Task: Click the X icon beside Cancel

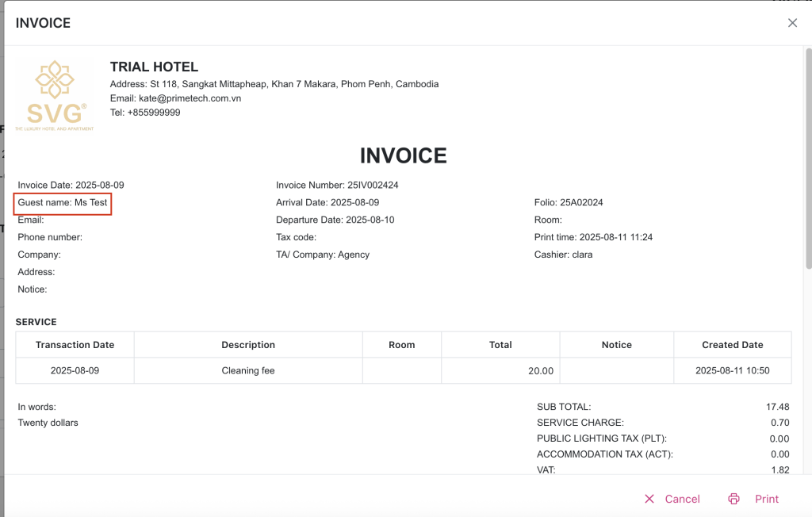Action: (x=649, y=499)
